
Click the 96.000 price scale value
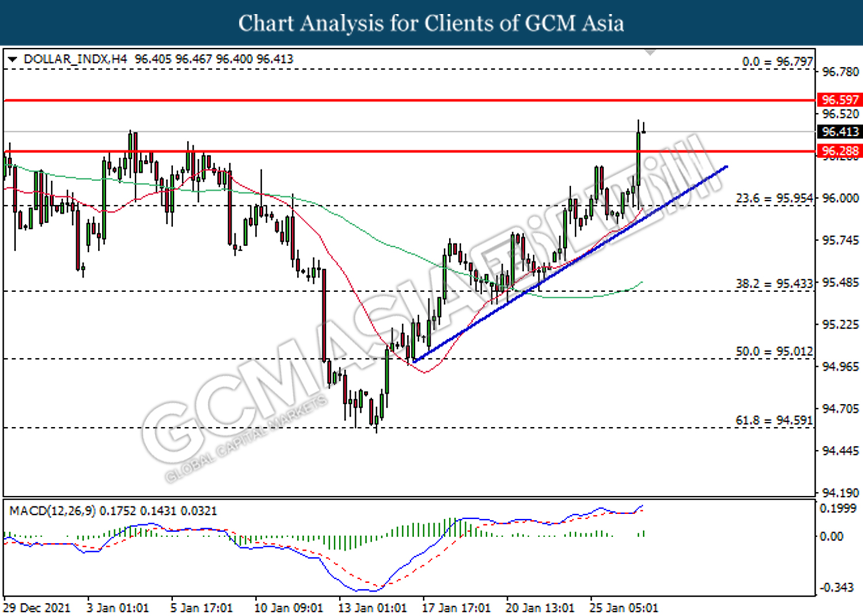click(x=840, y=198)
